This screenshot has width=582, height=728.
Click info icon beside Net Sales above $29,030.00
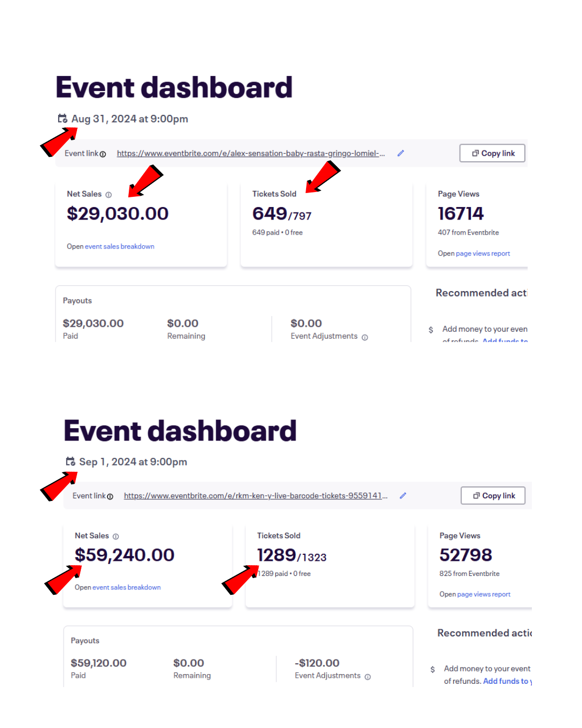pyautogui.click(x=108, y=195)
